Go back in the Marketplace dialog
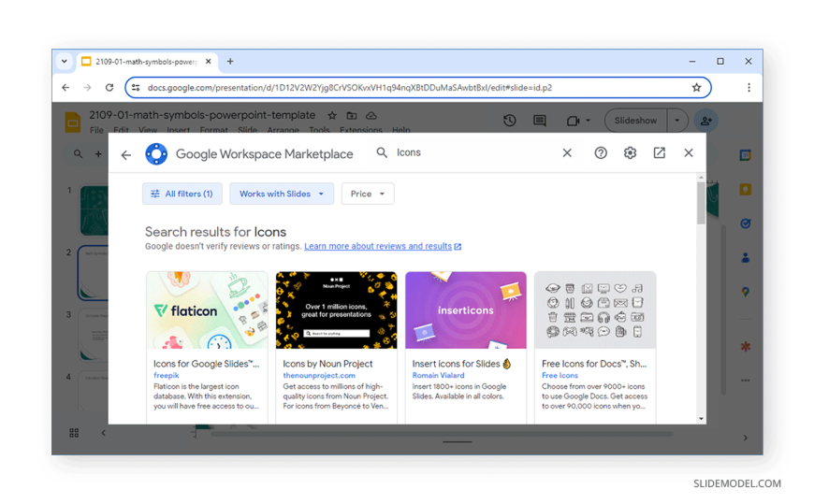This screenshot has width=814, height=504. [125, 154]
